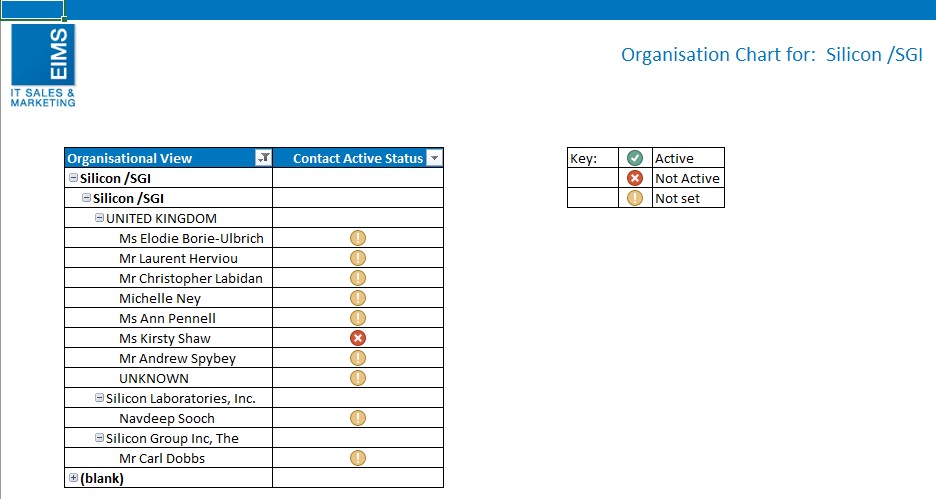Collapse the UNITED KINGDOM group
This screenshot has height=499, width=936.
click(100, 218)
